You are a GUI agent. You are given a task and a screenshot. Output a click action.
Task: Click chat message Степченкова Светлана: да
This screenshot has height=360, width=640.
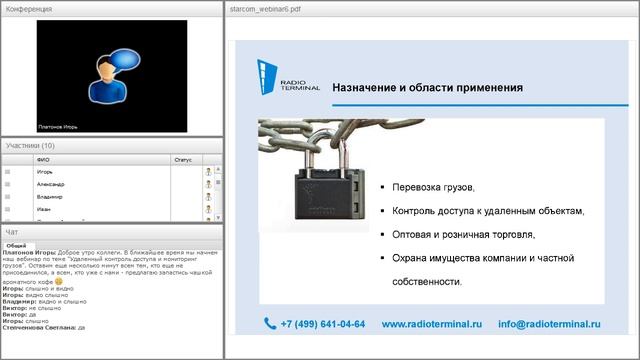tap(44, 328)
